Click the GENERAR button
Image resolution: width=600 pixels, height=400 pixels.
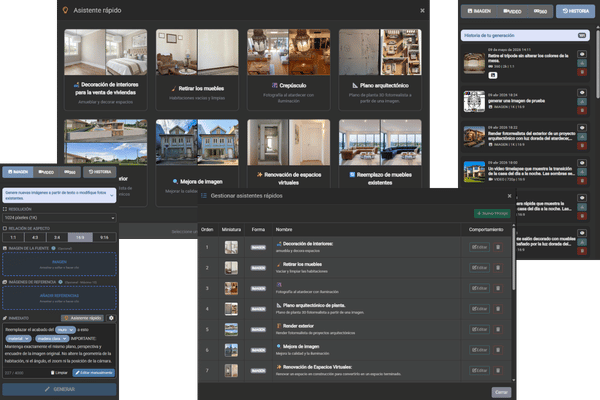click(59, 389)
